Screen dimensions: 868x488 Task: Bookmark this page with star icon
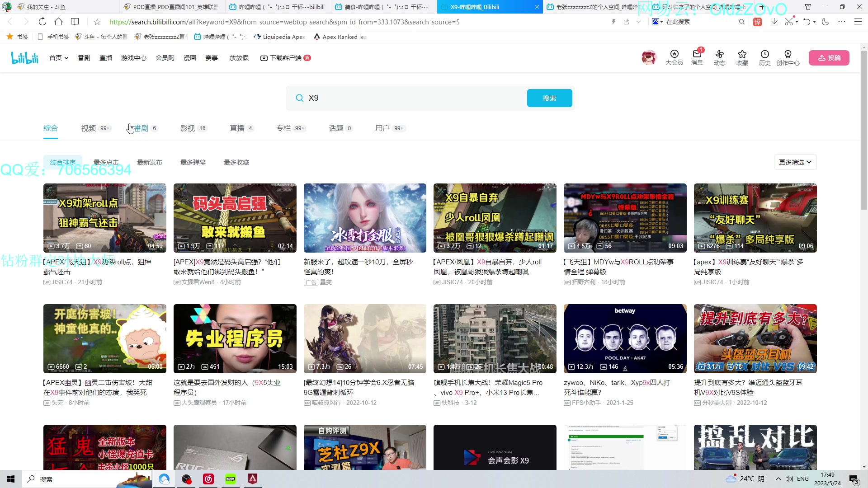point(97,22)
